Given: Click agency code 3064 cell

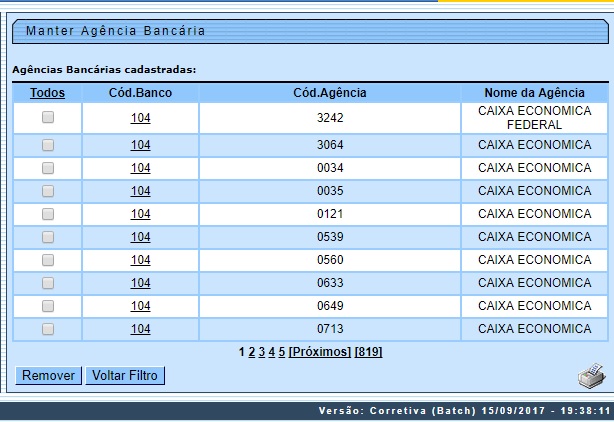Looking at the screenshot, I should click(330, 145).
